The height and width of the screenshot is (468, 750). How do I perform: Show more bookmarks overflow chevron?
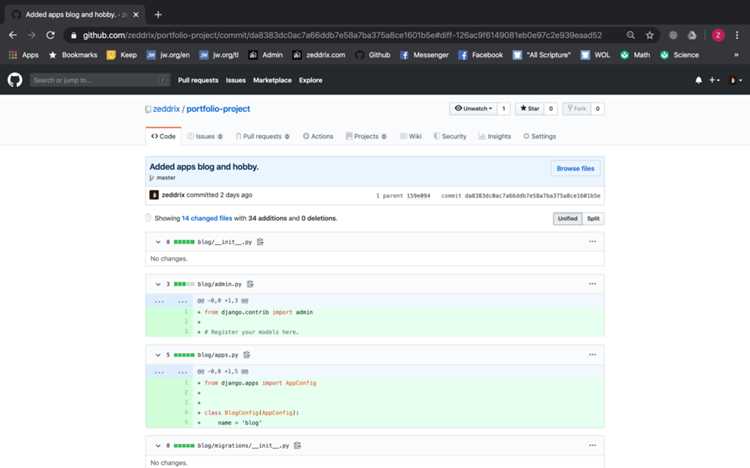point(736,55)
